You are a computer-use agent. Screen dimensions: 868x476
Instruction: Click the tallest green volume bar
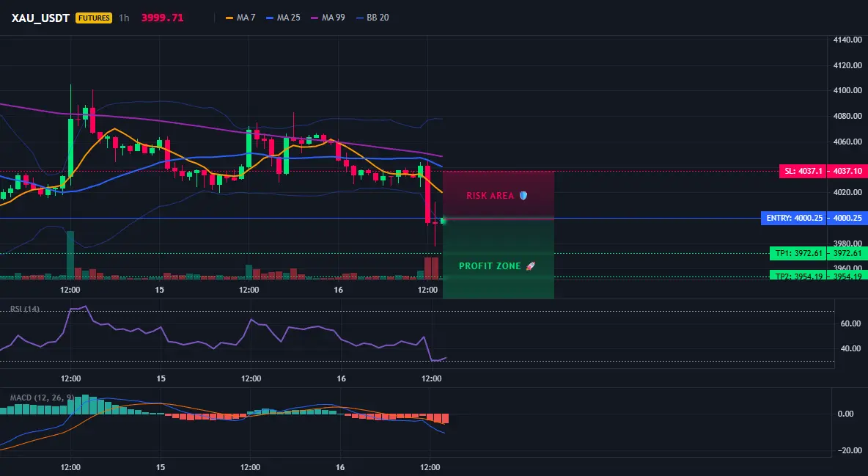(x=70, y=255)
